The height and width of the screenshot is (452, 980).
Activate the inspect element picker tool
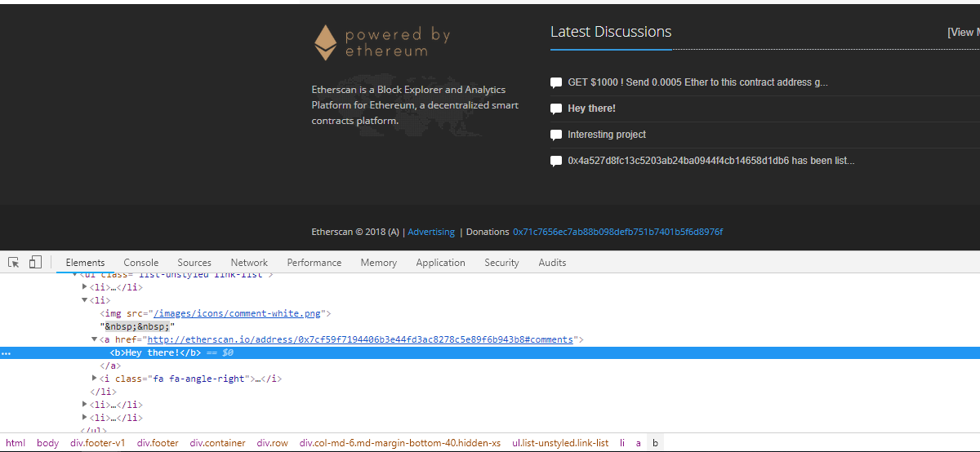click(14, 262)
